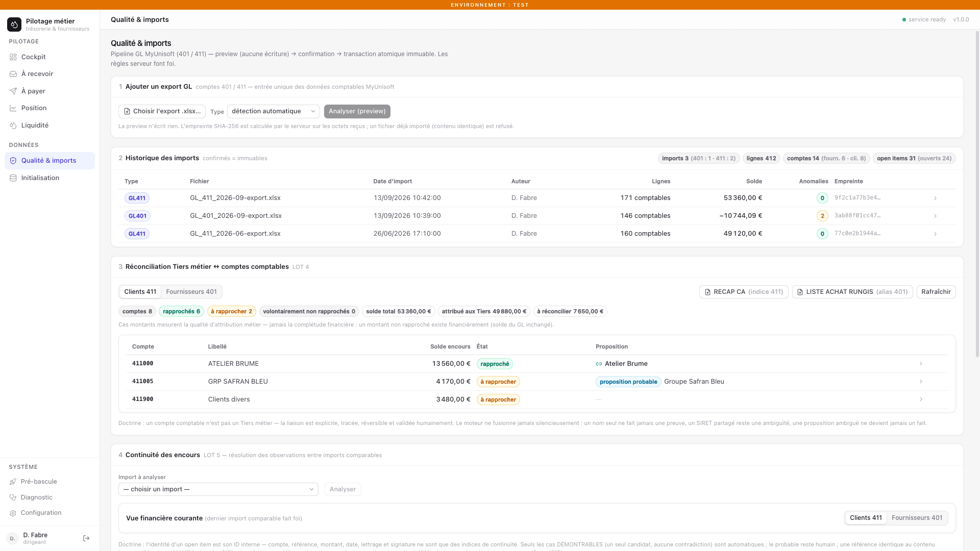980x551 pixels.
Task: Expand the ATELIER BRUME account row chevron
Action: (x=921, y=364)
